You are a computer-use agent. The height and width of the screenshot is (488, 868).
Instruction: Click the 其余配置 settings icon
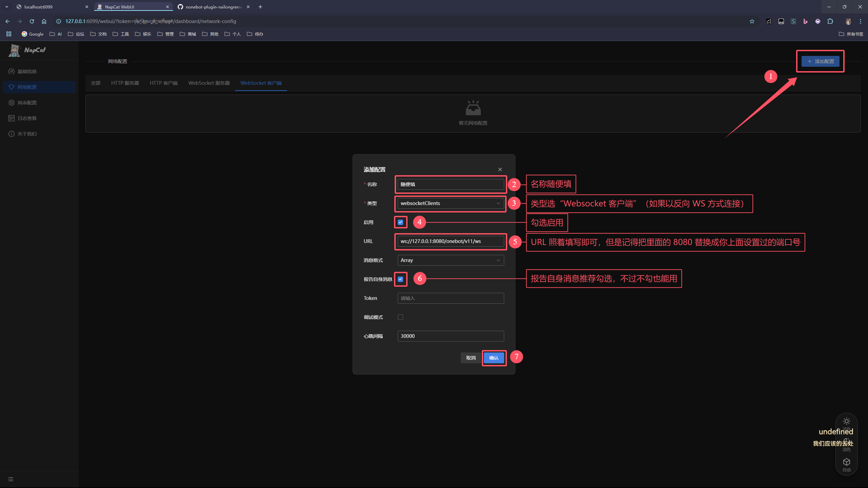click(x=12, y=103)
